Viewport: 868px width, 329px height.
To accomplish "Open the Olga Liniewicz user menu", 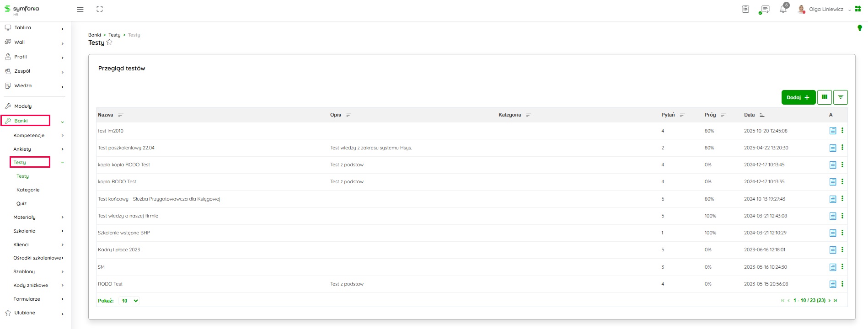I will [x=825, y=9].
